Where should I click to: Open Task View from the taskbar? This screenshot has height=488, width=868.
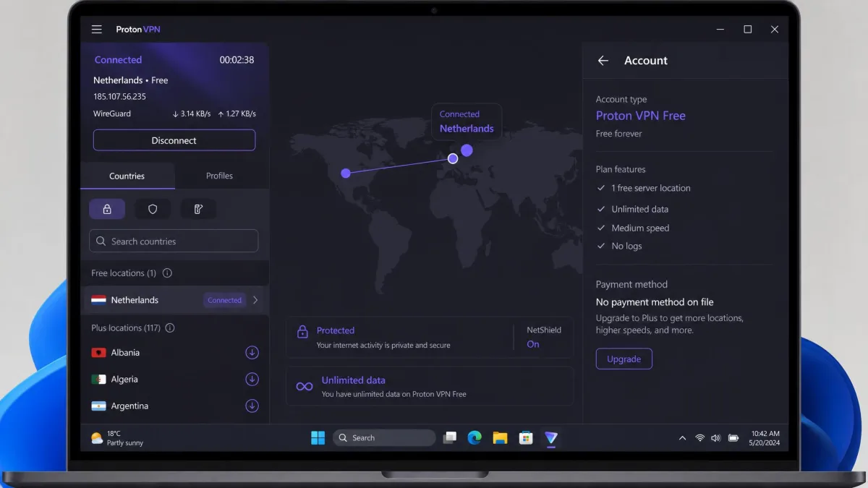pyautogui.click(x=450, y=437)
